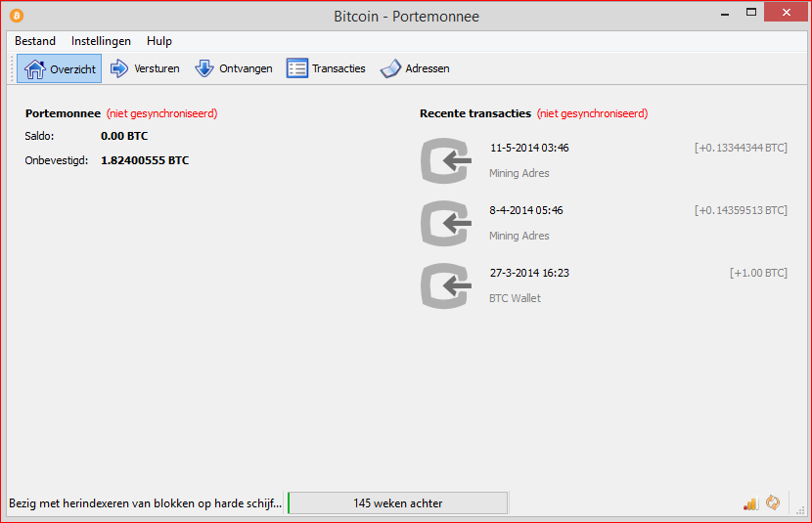Click the 27-3-2014 BTC Wallet transaction icon
This screenshot has width=812, height=523.
tap(445, 286)
